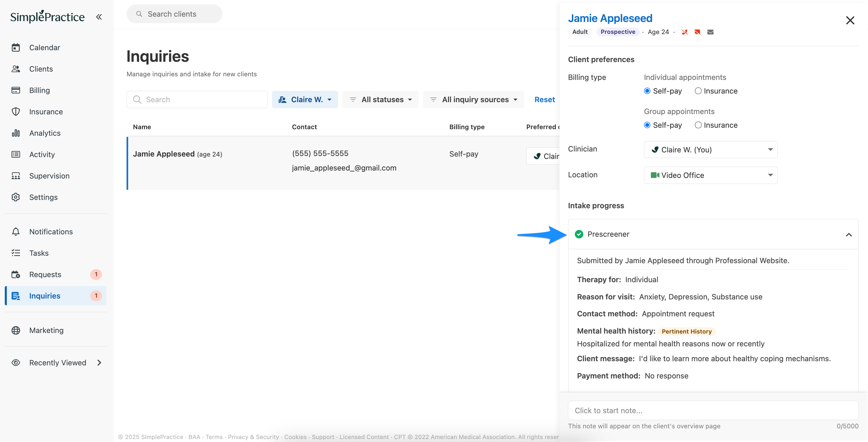Viewport: 868px width, 442px height.
Task: Open the Support footer link
Action: [323, 437]
